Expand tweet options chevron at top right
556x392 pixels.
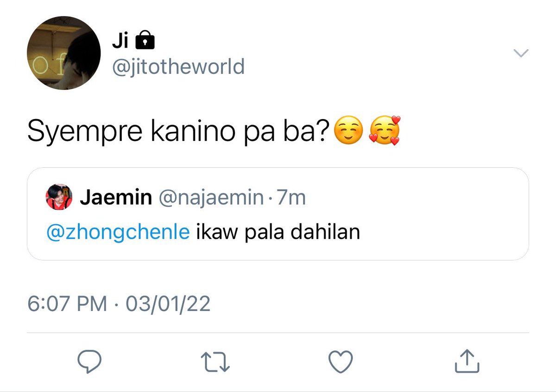tap(521, 53)
